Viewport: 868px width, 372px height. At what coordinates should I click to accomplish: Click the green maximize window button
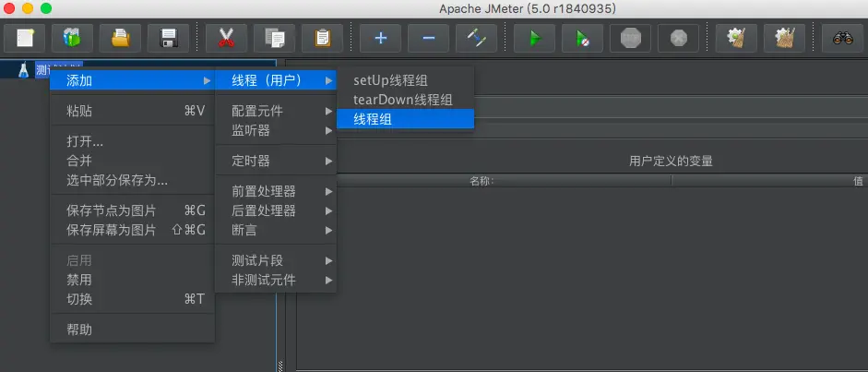[46, 8]
